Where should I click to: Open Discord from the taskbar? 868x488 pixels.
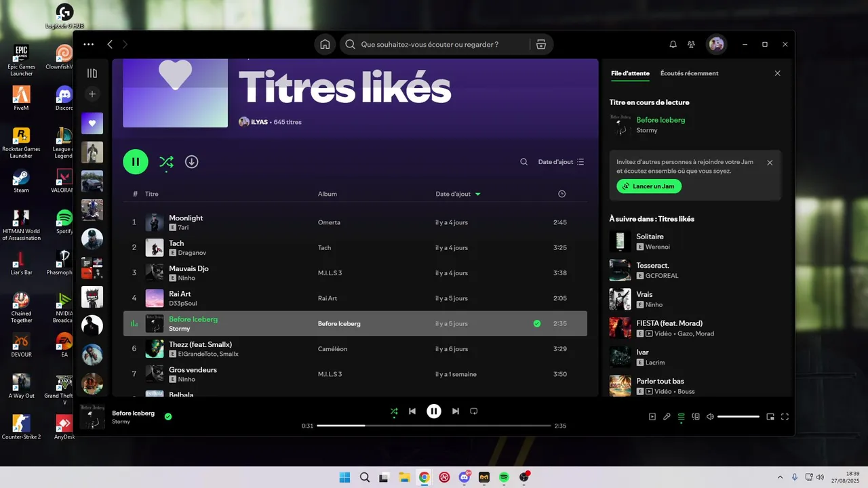[x=465, y=477]
